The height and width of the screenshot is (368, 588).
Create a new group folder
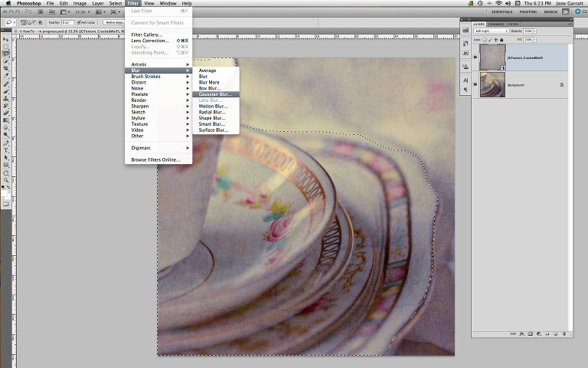tap(547, 333)
